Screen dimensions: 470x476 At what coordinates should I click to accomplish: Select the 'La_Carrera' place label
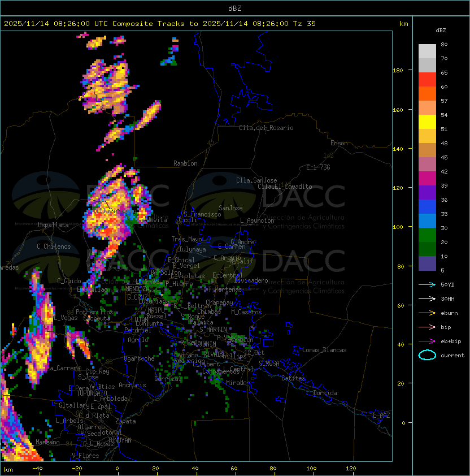[x=64, y=368]
